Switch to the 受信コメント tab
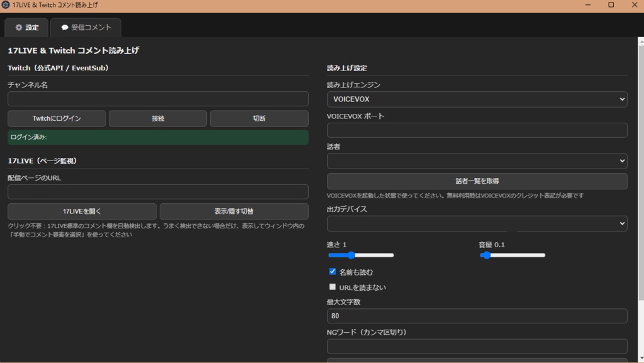The height and width of the screenshot is (363, 644). pyautogui.click(x=86, y=28)
